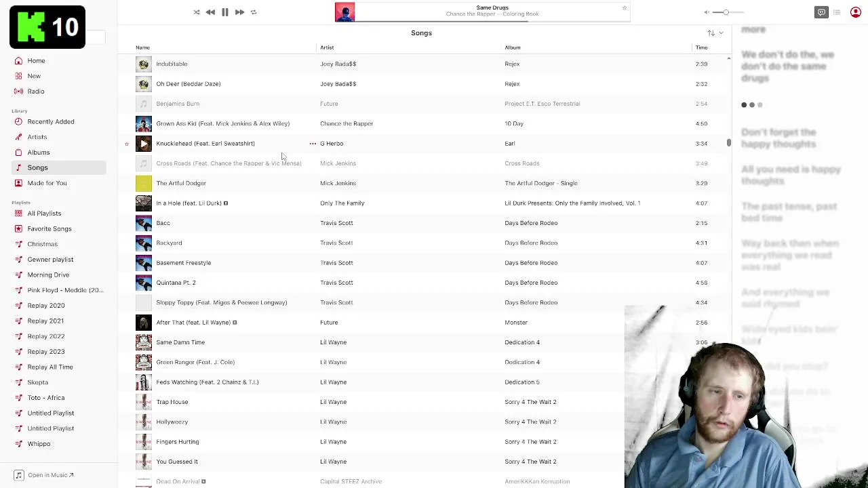The width and height of the screenshot is (868, 488).
Task: Open the account profile icon
Action: 856,12
